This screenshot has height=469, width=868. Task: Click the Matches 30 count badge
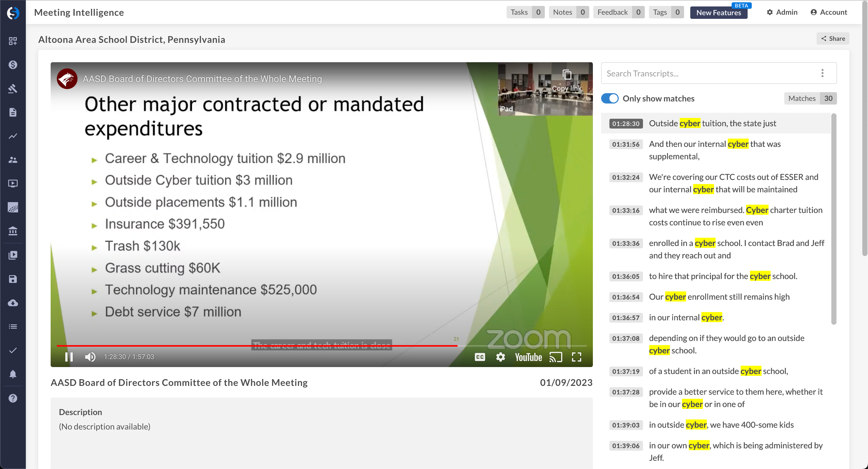coord(810,98)
